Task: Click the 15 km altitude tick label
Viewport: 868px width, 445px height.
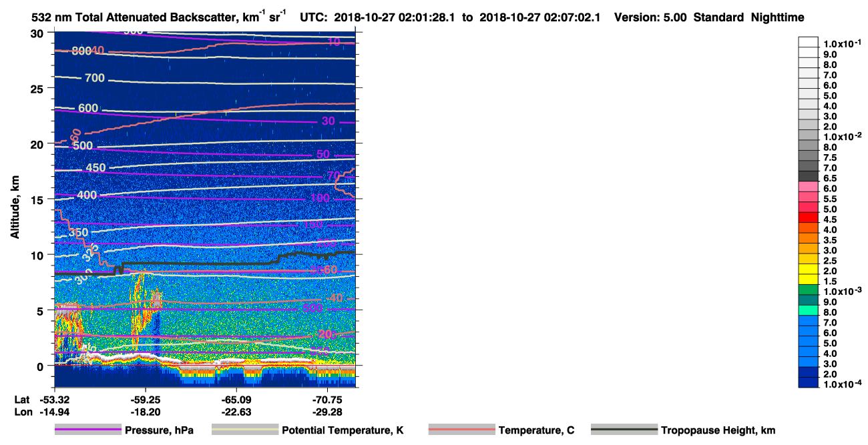Action: point(38,199)
